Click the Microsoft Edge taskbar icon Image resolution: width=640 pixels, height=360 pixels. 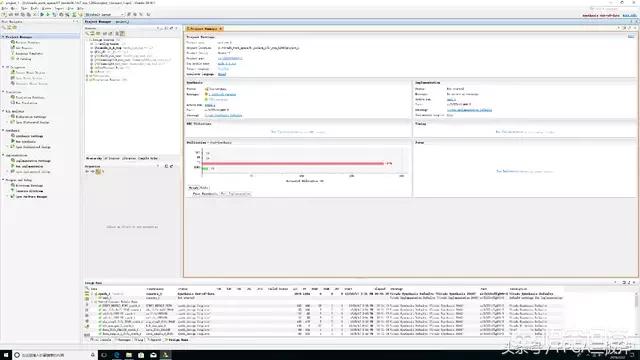tap(117, 355)
